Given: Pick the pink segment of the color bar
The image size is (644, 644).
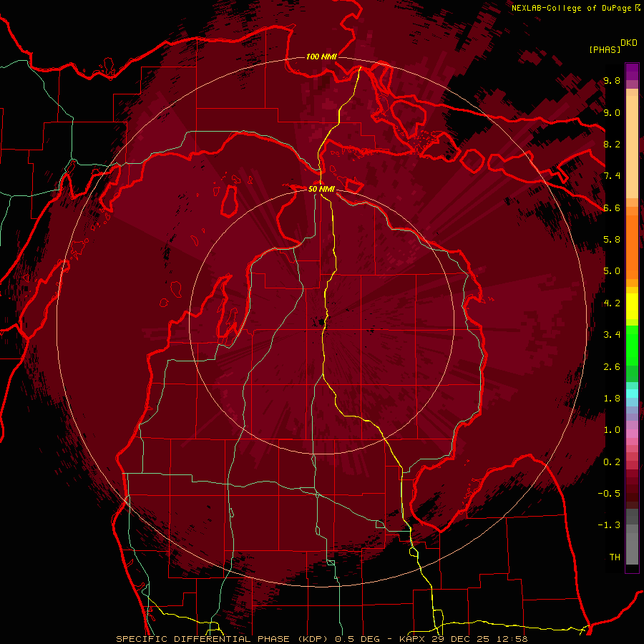Looking at the screenshot, I should point(632,434).
